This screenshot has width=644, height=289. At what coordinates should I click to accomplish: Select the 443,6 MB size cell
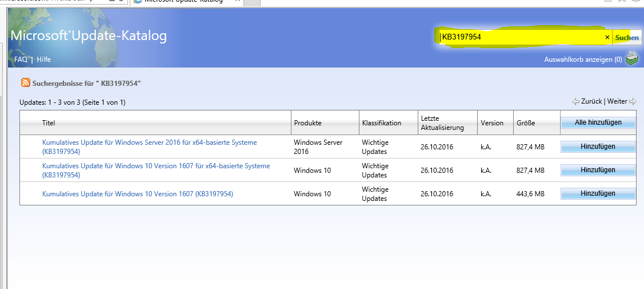point(530,193)
